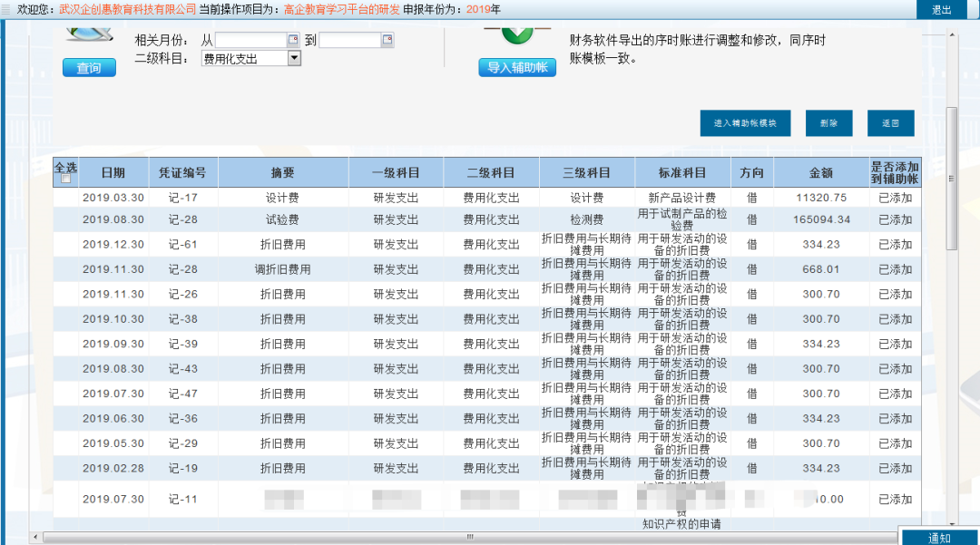This screenshot has height=545, width=980.
Task: Select the date cell 2019.03.30
Action: point(113,198)
